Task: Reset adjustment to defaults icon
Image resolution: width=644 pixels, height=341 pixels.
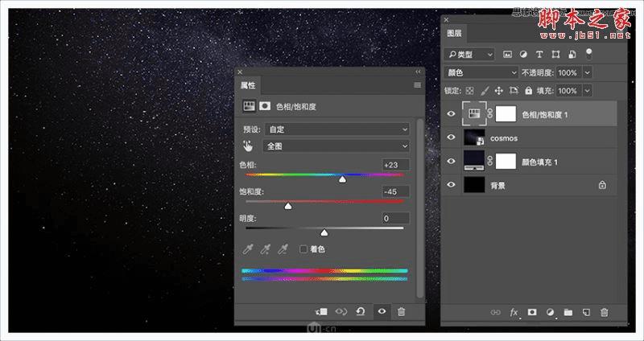Action: point(361,312)
